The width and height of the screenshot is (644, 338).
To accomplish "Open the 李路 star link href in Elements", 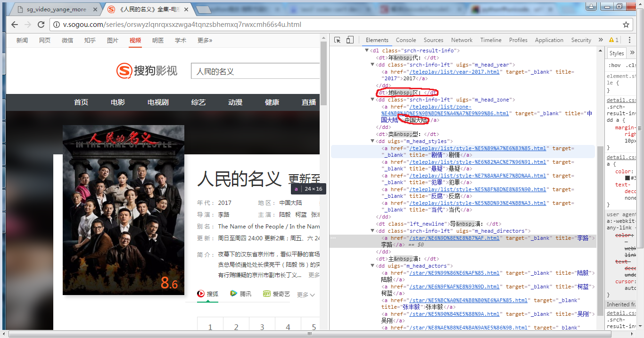I will 454,238.
